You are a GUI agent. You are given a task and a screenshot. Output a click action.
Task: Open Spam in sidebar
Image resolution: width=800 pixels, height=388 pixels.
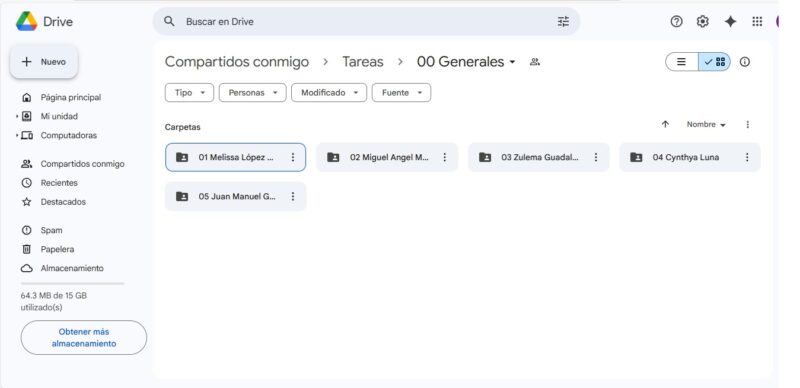point(52,230)
